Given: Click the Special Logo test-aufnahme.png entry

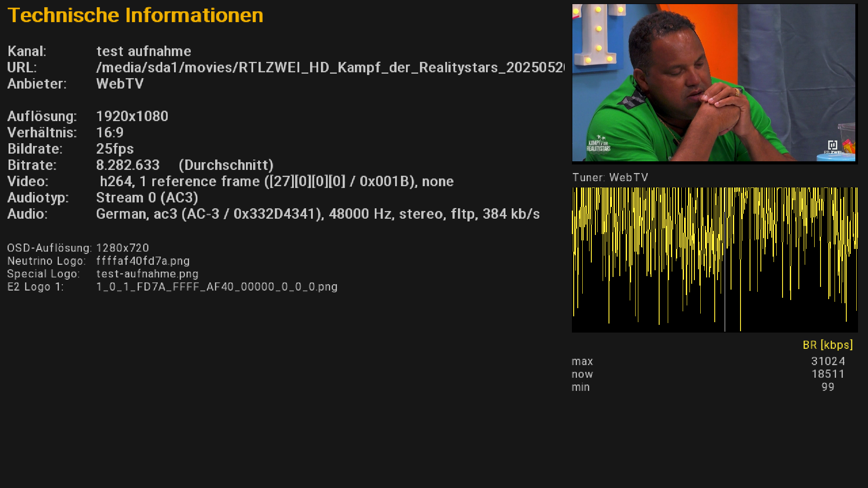Looking at the screenshot, I should click(147, 274).
